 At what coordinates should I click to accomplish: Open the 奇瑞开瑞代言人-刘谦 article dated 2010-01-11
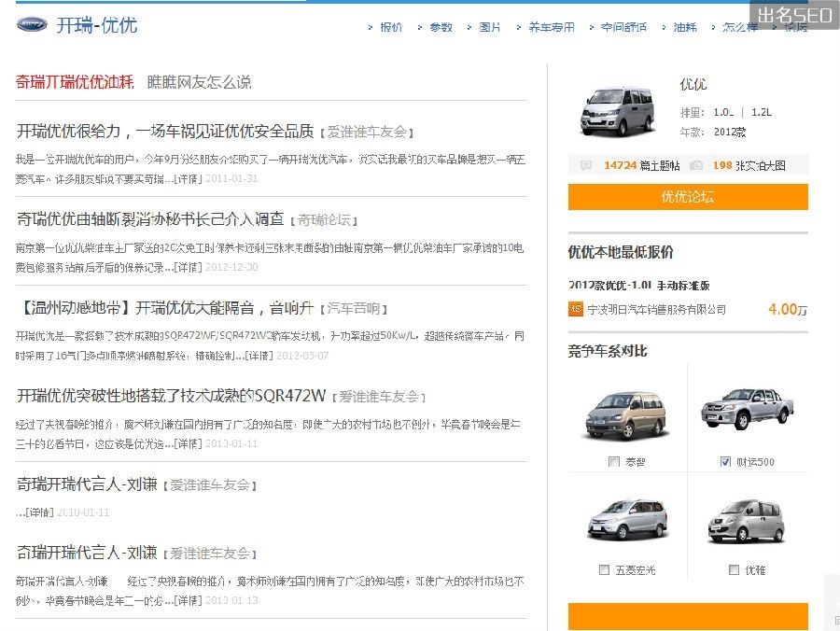[87, 484]
